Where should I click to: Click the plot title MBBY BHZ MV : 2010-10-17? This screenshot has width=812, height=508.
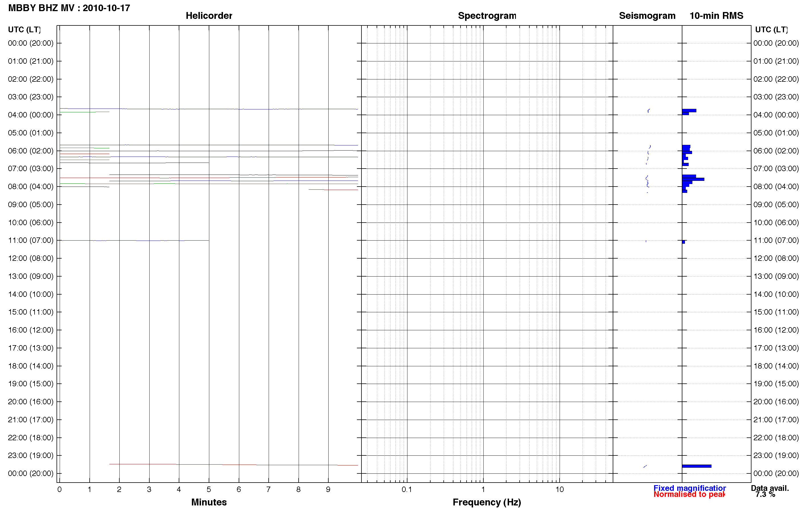(69, 8)
